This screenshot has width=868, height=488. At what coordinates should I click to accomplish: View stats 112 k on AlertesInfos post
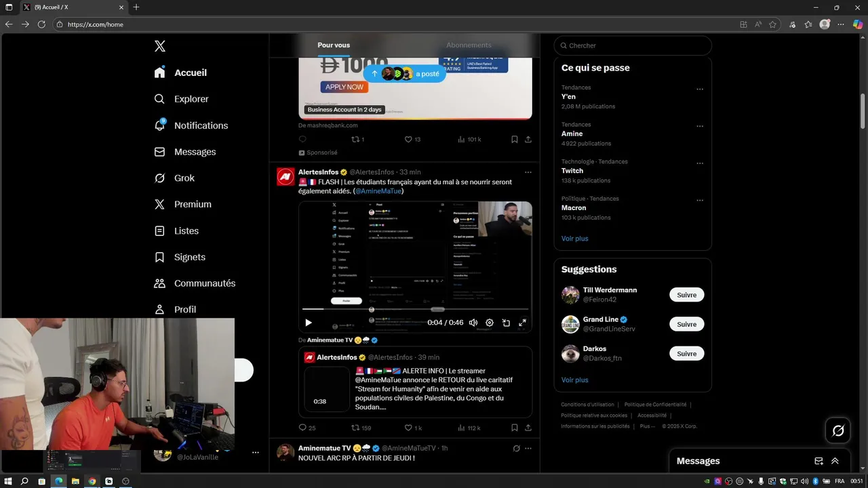tap(469, 428)
